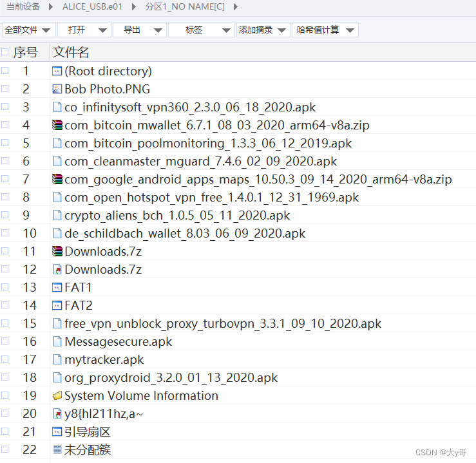Viewport: 476px width, 463px height.
Task: Click the deleted-file icon for y8{hl211hz,a~
Action: pos(57,413)
